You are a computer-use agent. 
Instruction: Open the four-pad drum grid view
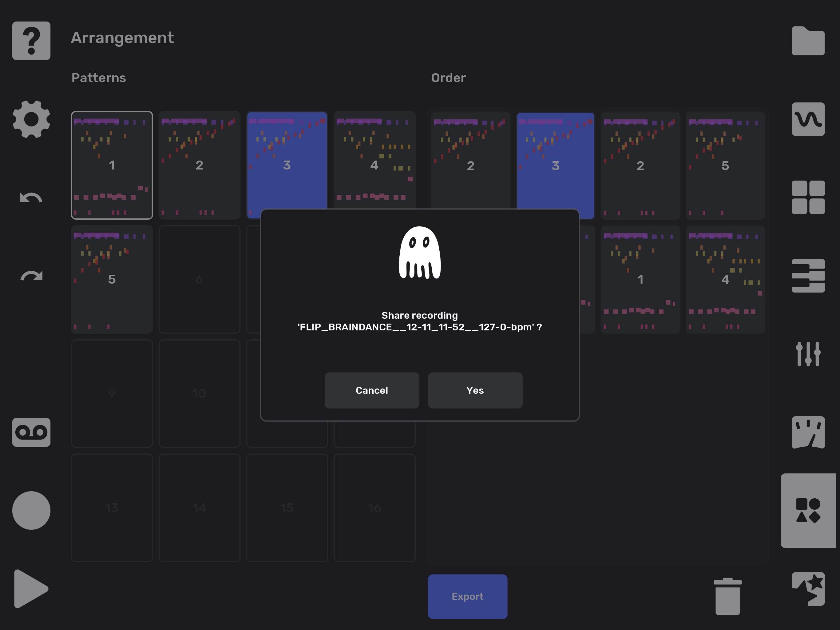click(x=808, y=197)
